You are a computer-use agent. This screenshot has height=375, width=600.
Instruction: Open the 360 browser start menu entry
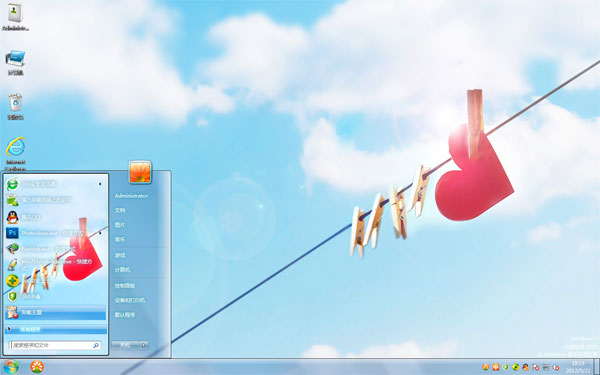point(56,184)
